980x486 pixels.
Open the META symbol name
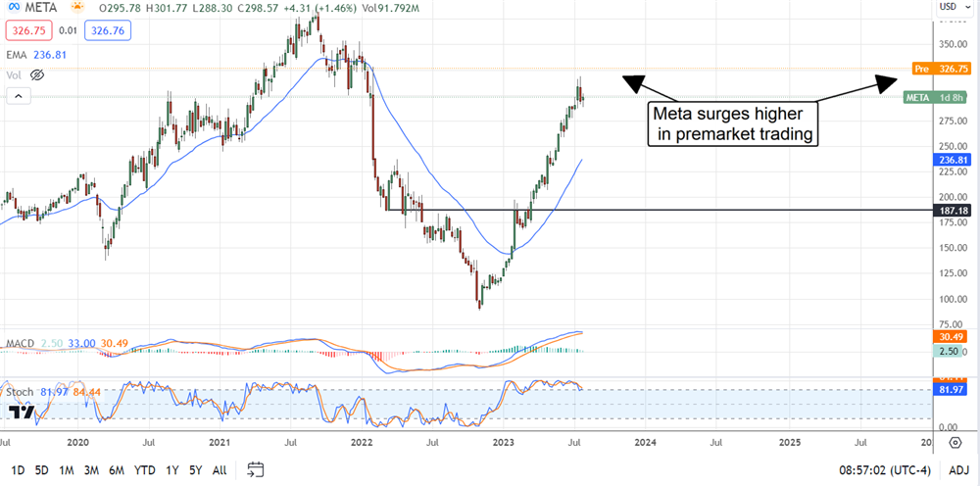pyautogui.click(x=39, y=8)
